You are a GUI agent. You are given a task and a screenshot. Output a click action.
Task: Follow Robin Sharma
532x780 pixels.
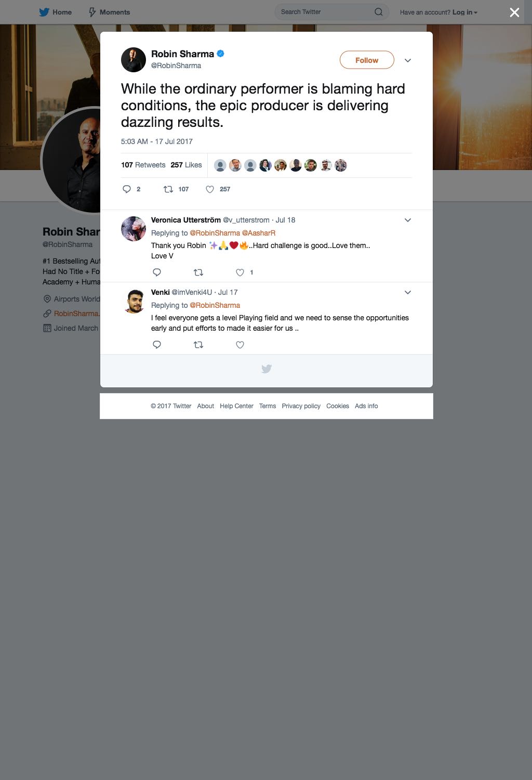coord(367,60)
